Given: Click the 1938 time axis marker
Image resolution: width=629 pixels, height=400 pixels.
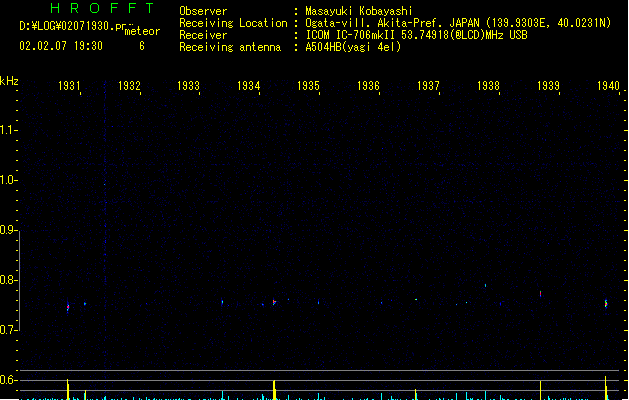Looking at the screenshot, I should (488, 85).
